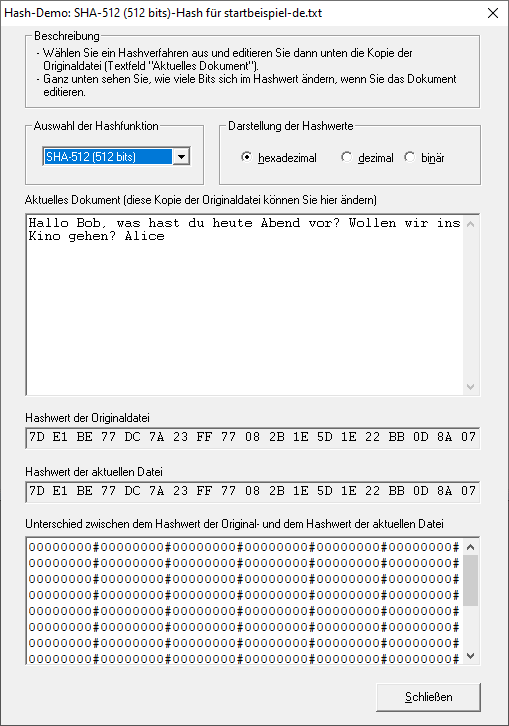
Task: Select dezimal hash display option
Action: coord(367,158)
